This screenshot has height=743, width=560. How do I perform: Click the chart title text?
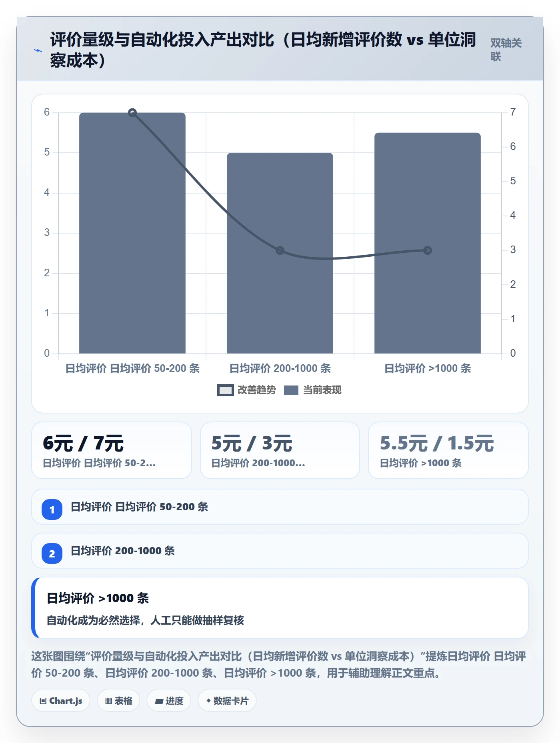263,50
